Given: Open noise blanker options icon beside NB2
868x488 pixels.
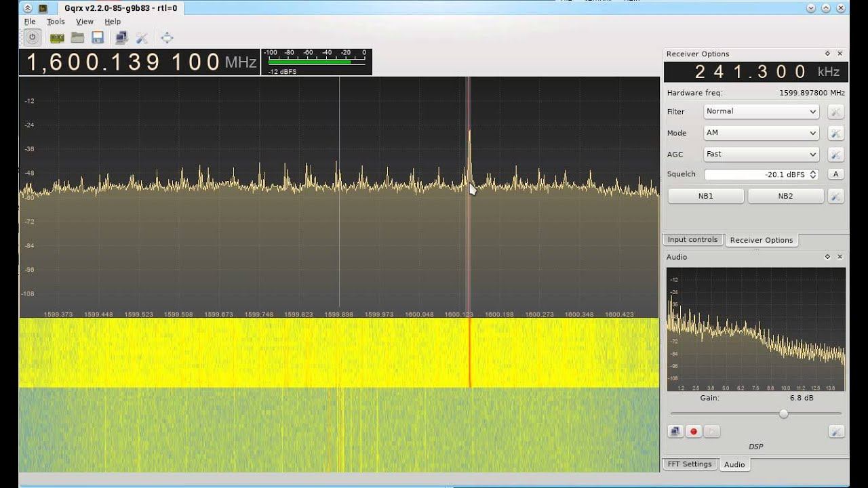Looking at the screenshot, I should [x=836, y=197].
